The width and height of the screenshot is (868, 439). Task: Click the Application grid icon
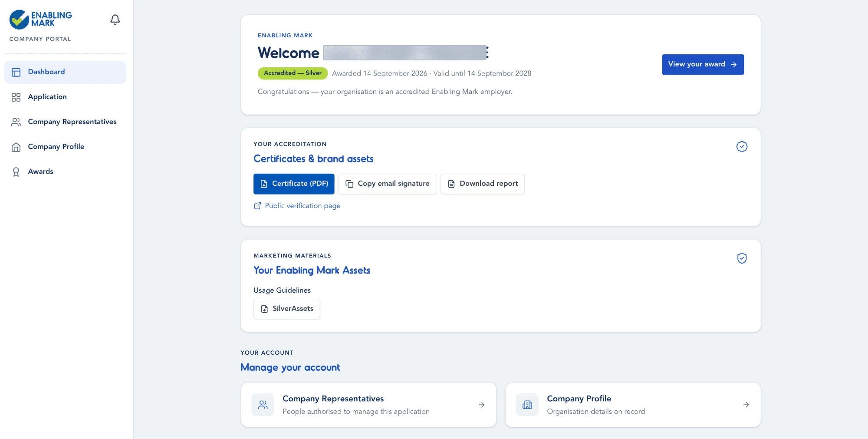click(x=16, y=97)
